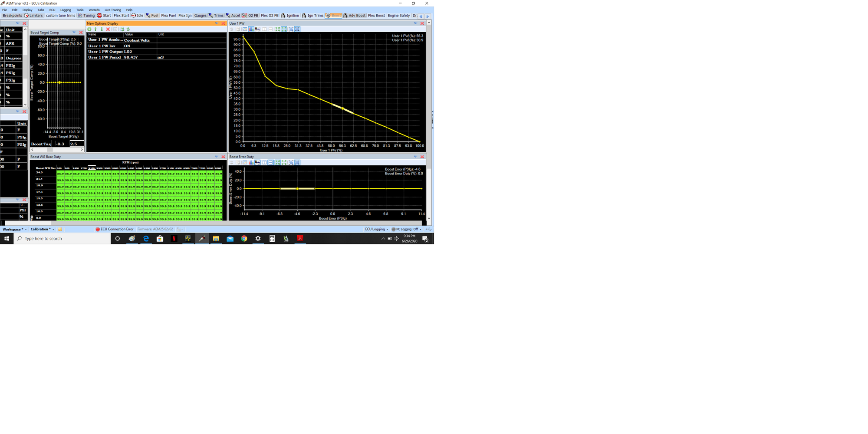This screenshot has height=434, width=868.
Task: Toggle the rightmost fit-view icon in User 1 PW toolbar
Action: click(297, 29)
